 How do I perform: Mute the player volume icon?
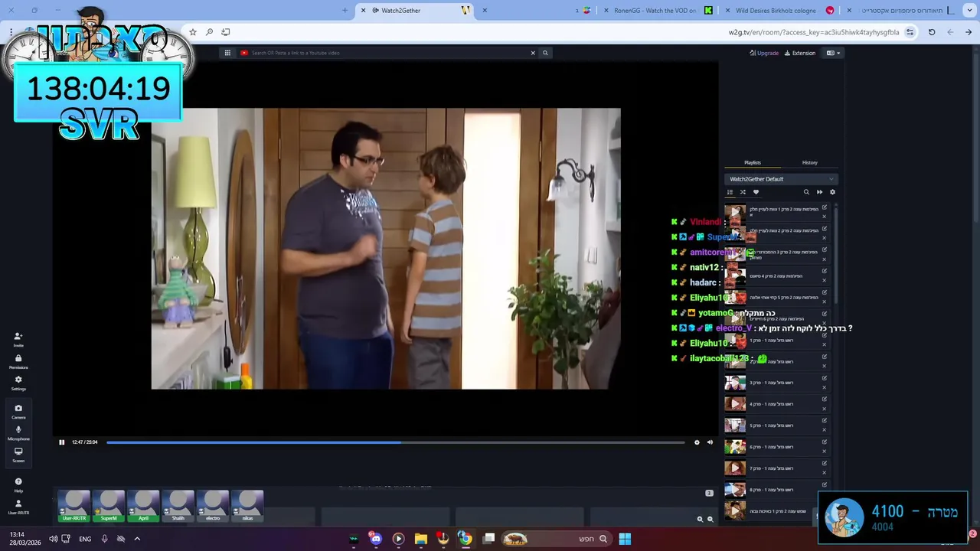point(710,442)
